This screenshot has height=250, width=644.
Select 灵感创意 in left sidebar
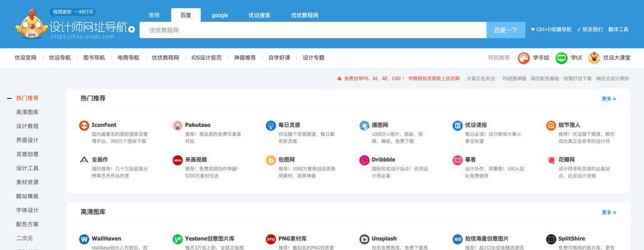pos(27,154)
